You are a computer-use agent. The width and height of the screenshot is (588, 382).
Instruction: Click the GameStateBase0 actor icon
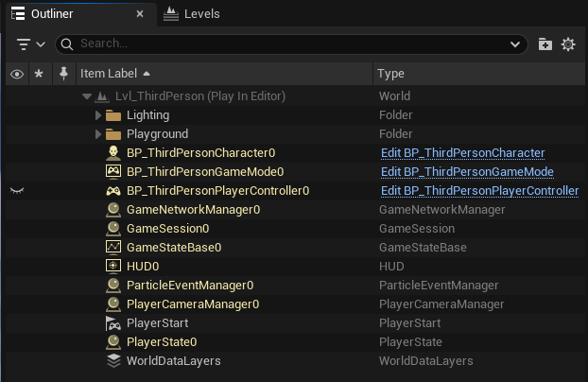112,248
